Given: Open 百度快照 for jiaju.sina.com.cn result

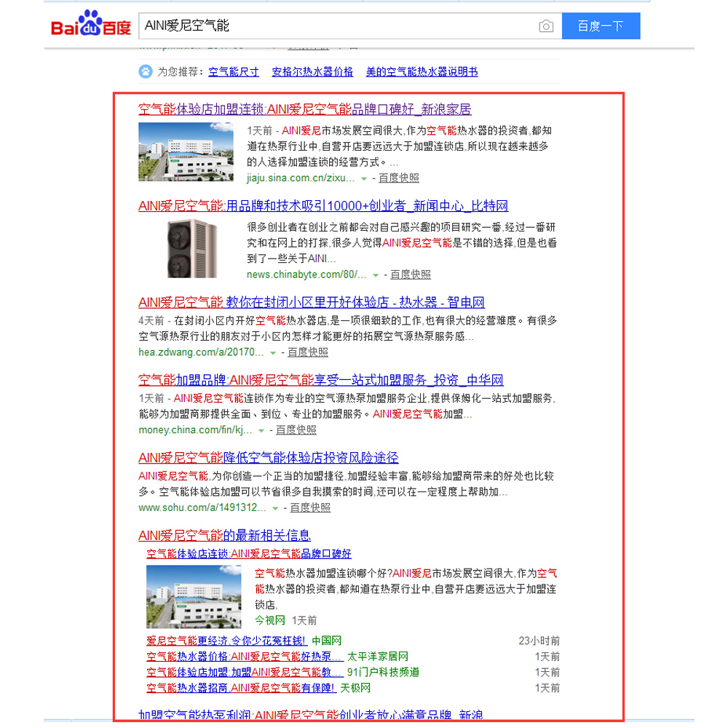Looking at the screenshot, I should point(399,178).
